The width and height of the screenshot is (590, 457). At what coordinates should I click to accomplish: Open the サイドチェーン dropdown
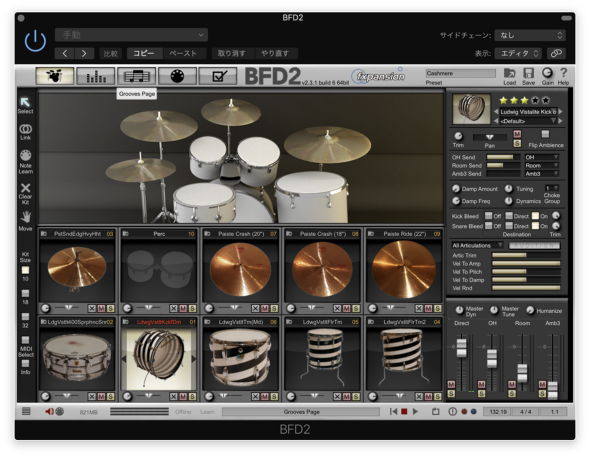[x=530, y=35]
